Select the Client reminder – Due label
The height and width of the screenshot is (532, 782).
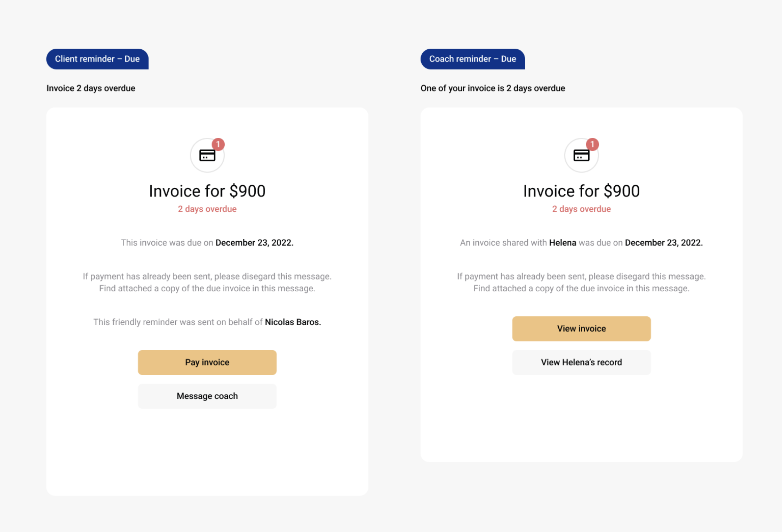click(97, 59)
